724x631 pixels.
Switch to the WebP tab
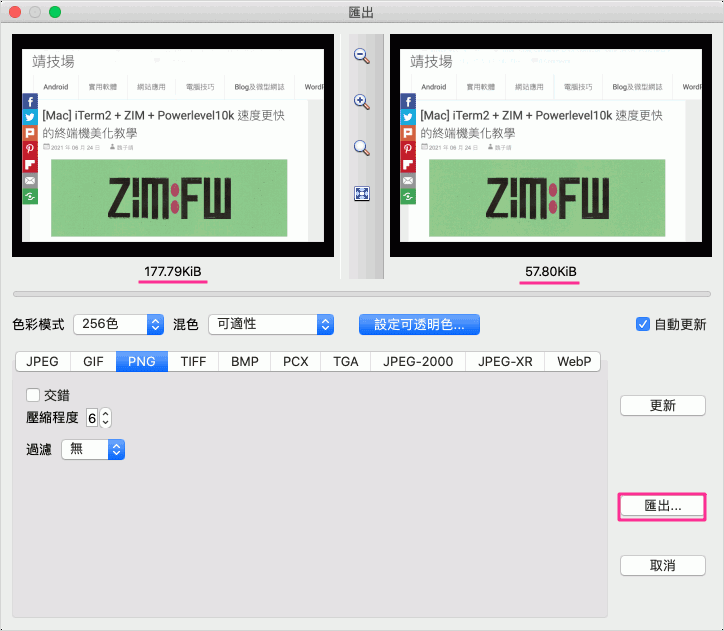(x=574, y=361)
